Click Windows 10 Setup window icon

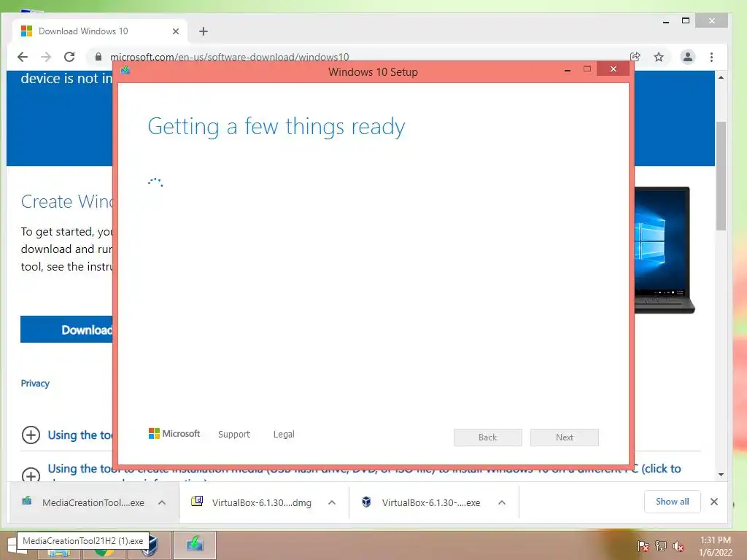tap(125, 71)
